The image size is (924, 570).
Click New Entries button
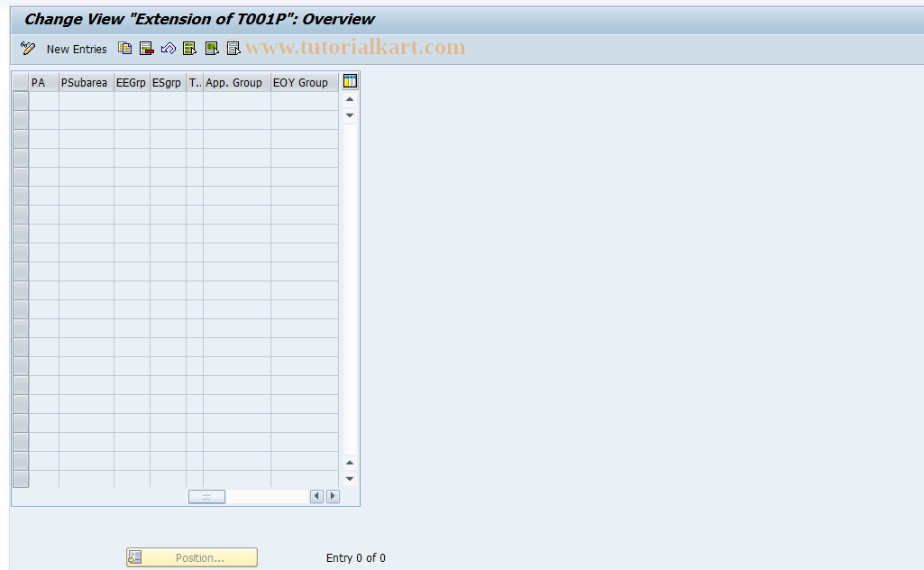tap(77, 49)
